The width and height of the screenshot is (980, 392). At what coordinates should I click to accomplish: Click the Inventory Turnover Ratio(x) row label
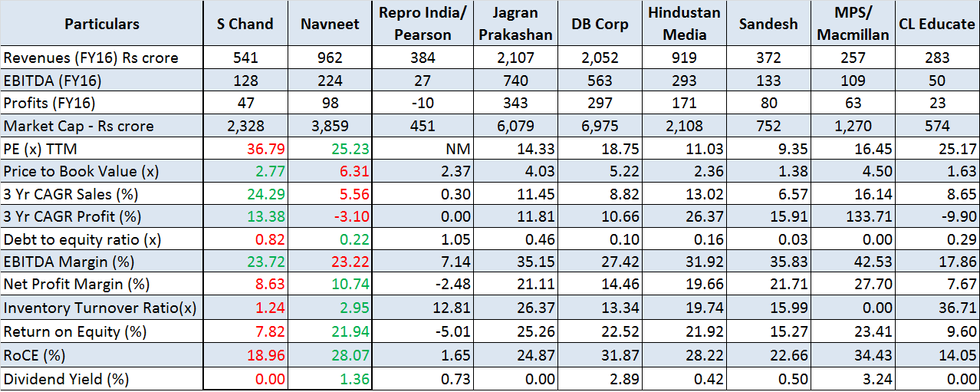pyautogui.click(x=100, y=309)
